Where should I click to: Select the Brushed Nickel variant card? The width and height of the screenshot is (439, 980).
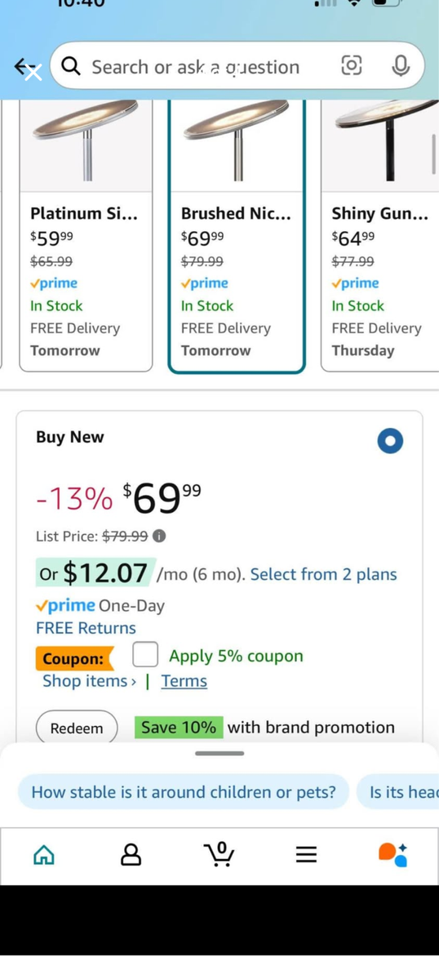[x=237, y=235]
